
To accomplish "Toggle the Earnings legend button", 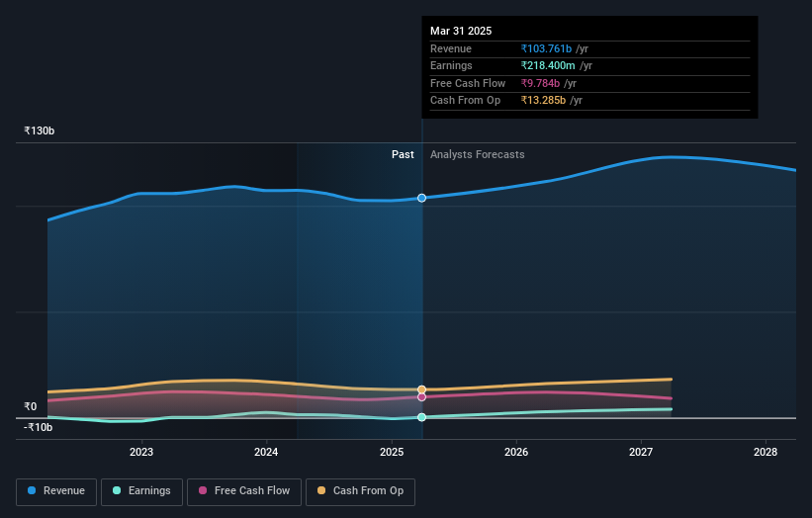I will 141,491.
